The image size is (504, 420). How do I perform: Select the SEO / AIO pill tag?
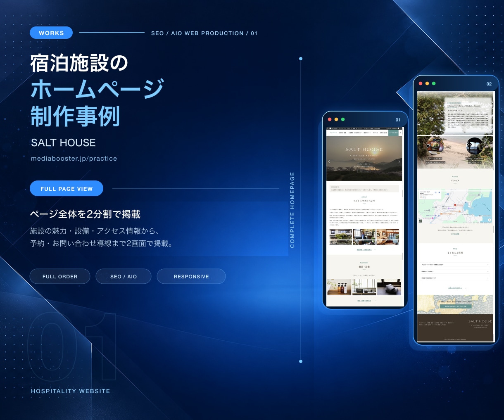pos(124,276)
